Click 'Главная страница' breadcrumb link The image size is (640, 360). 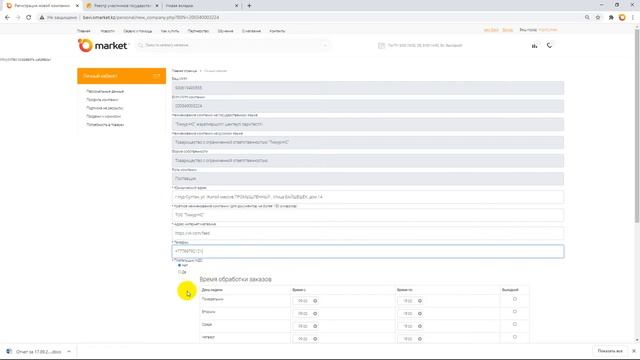(x=184, y=71)
